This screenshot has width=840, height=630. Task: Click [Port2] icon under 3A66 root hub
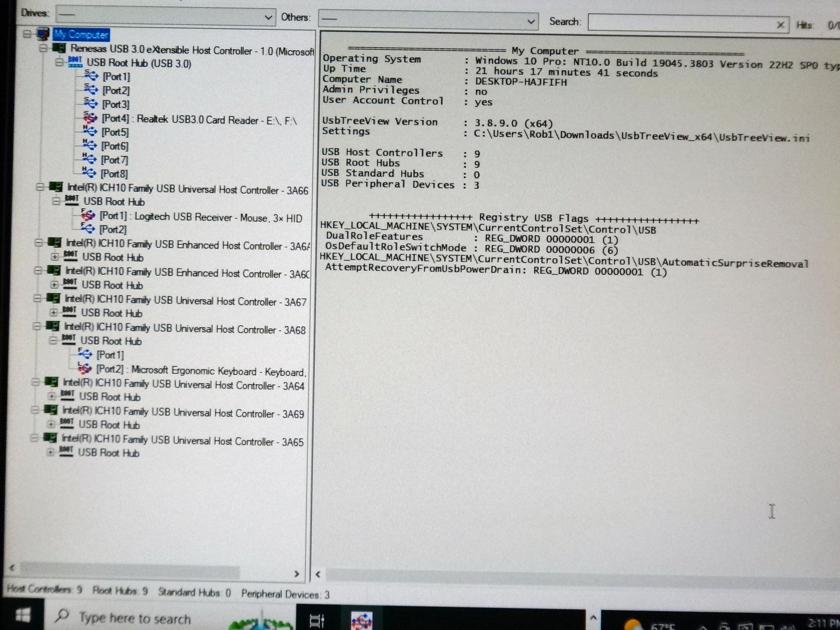[x=87, y=228]
